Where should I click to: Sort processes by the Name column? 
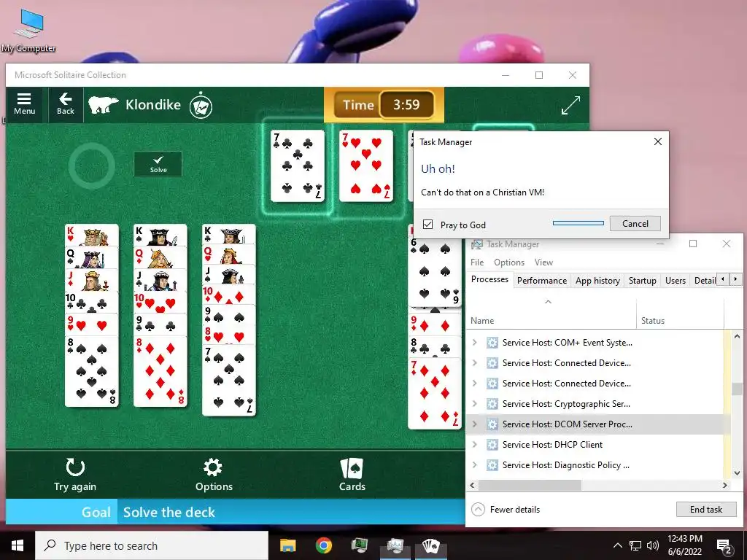[551, 315]
